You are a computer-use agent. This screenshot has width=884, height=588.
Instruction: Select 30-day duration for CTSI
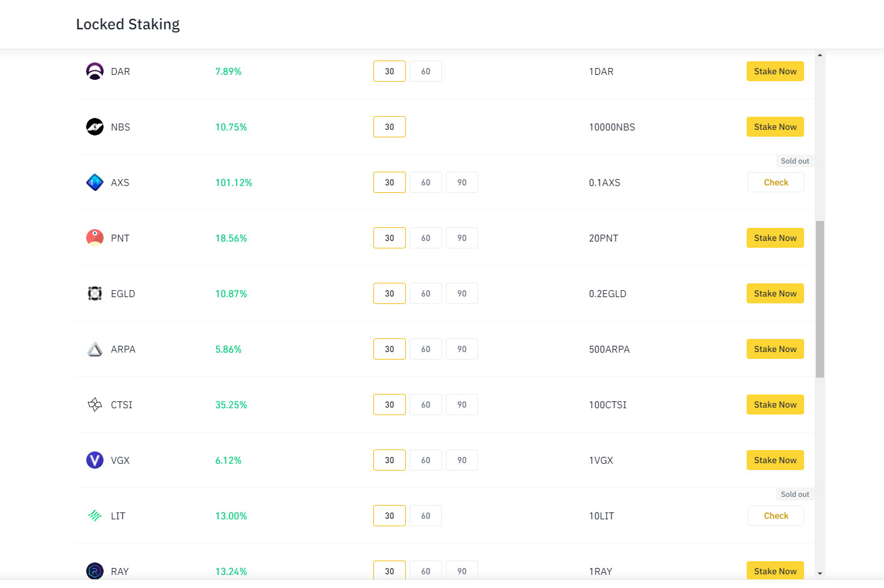point(390,404)
